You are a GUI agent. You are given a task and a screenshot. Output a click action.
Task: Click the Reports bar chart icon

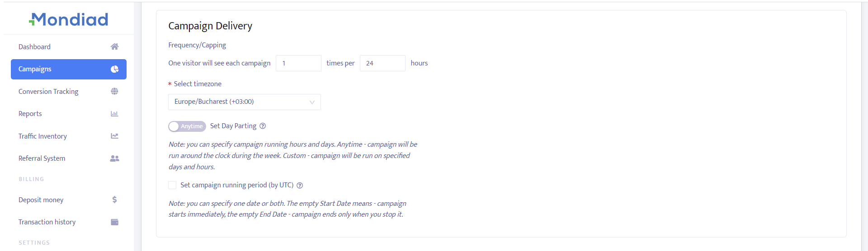pos(114,114)
